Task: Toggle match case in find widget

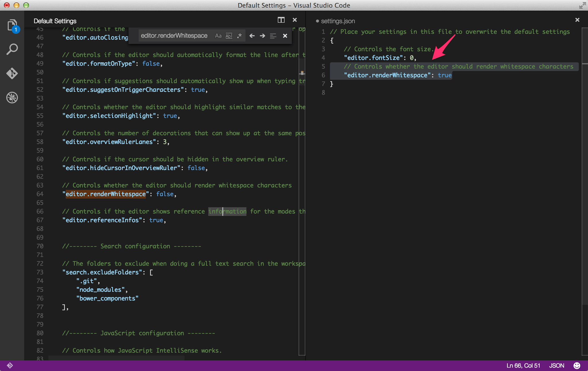Action: (x=218, y=36)
